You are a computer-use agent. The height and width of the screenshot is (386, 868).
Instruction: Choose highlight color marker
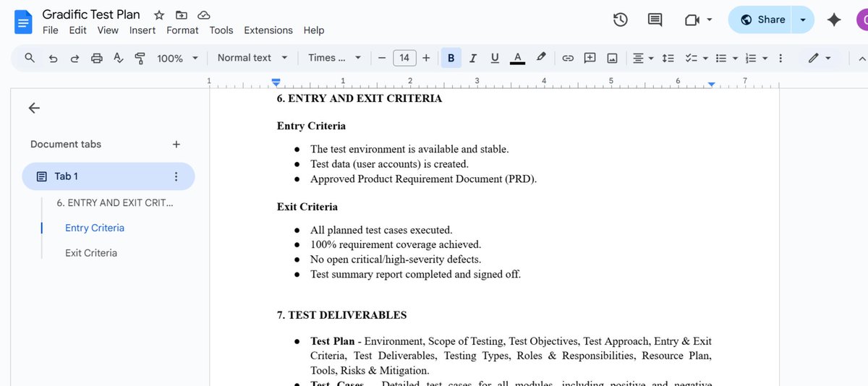540,58
